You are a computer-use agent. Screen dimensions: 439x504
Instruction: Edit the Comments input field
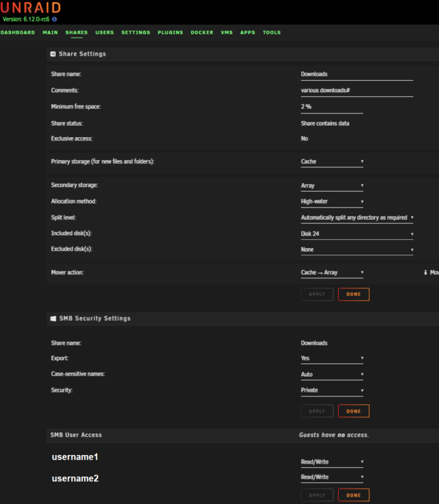[x=357, y=91]
